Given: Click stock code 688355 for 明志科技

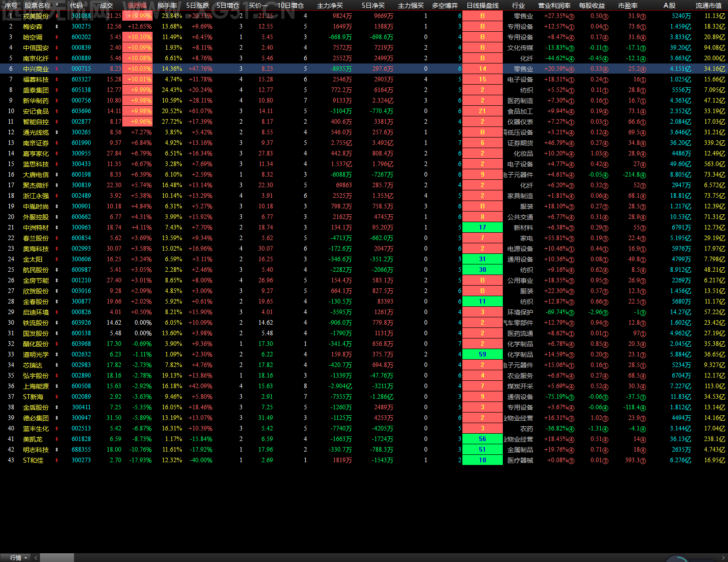Looking at the screenshot, I should coord(81,450).
